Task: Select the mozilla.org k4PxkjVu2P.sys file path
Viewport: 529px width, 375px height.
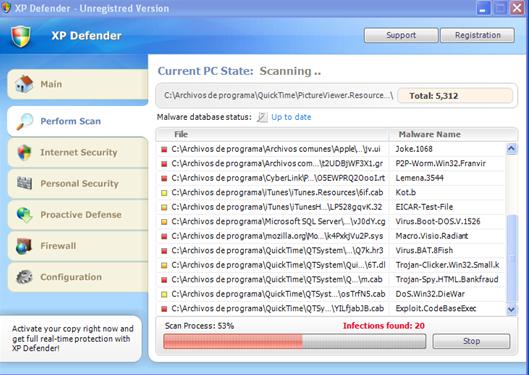Action: [x=277, y=236]
